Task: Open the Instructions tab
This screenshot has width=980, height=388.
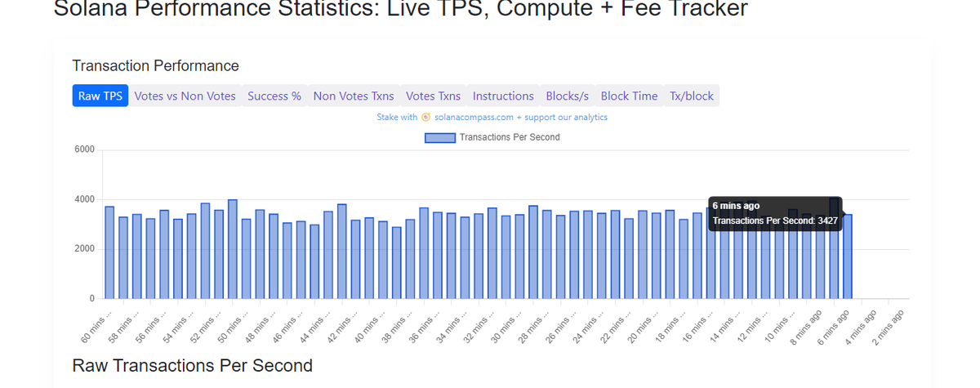Action: coord(503,96)
